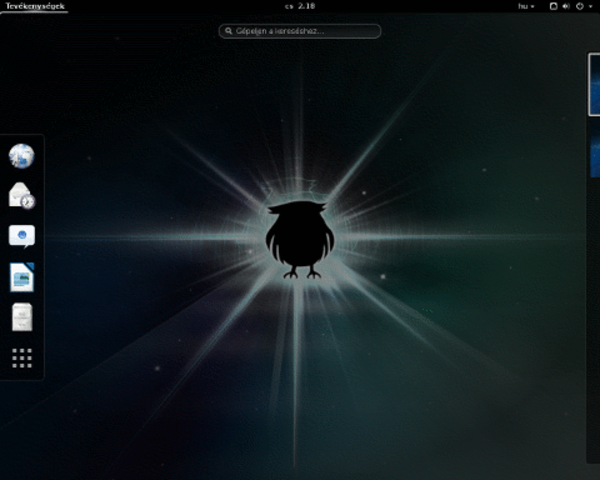Open the 'hu' keyboard layout dropdown

click(x=526, y=6)
